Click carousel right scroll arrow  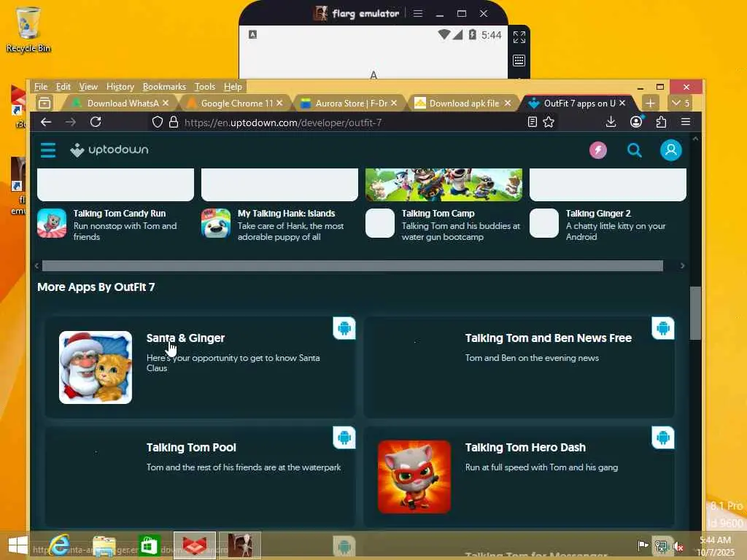(x=682, y=265)
